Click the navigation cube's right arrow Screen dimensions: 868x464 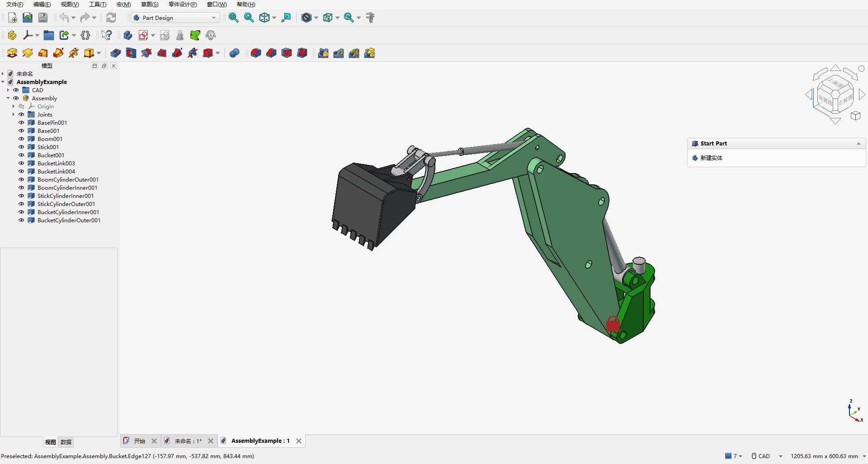pos(862,94)
